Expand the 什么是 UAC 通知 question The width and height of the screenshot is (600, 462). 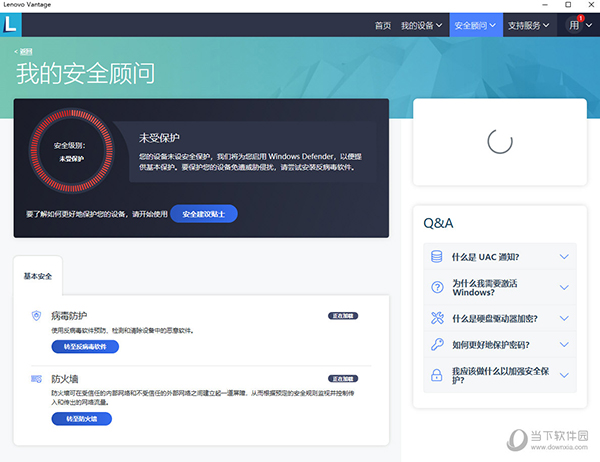point(500,256)
